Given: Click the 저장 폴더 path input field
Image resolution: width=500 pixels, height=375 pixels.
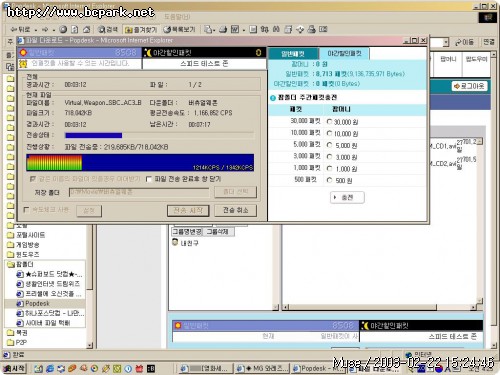Looking at the screenshot, I should click(x=139, y=192).
